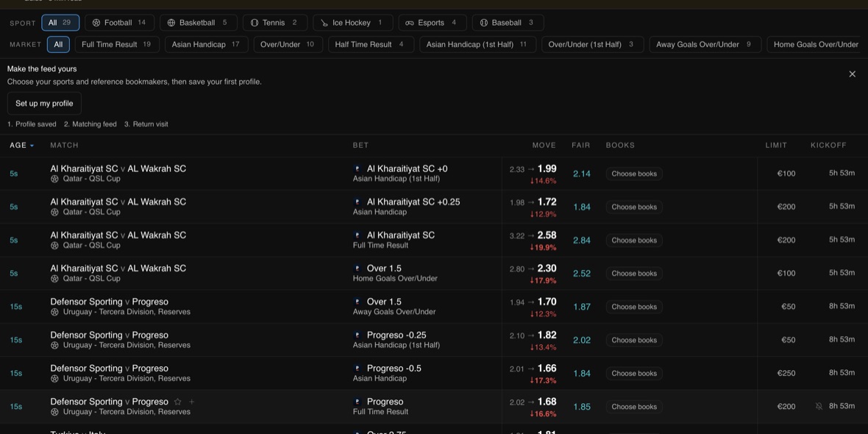The width and height of the screenshot is (868, 434).
Task: Click the KICKOFF column header
Action: [828, 145]
